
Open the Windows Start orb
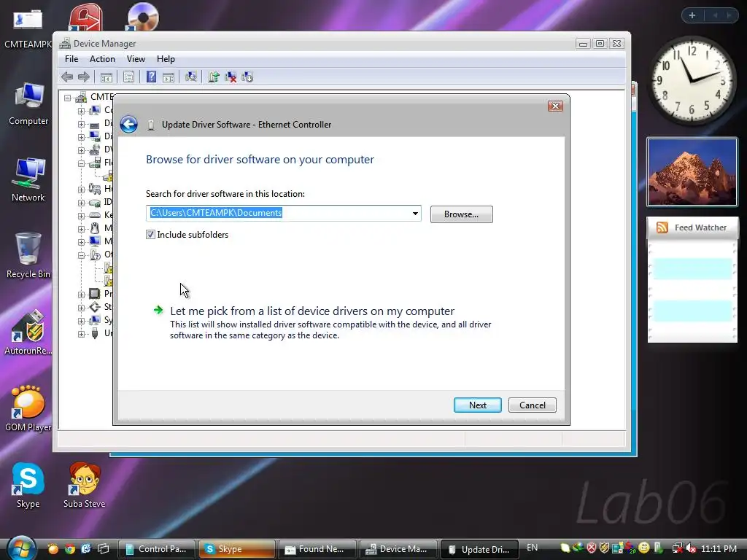pos(21,548)
